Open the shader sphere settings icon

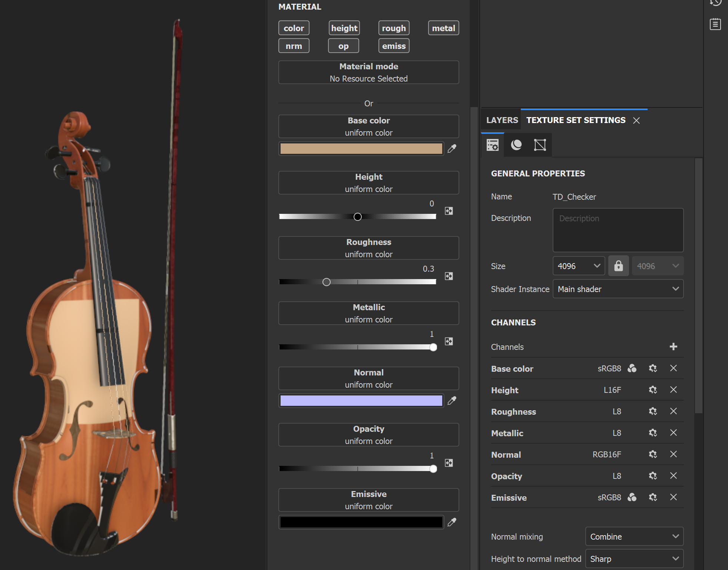516,145
